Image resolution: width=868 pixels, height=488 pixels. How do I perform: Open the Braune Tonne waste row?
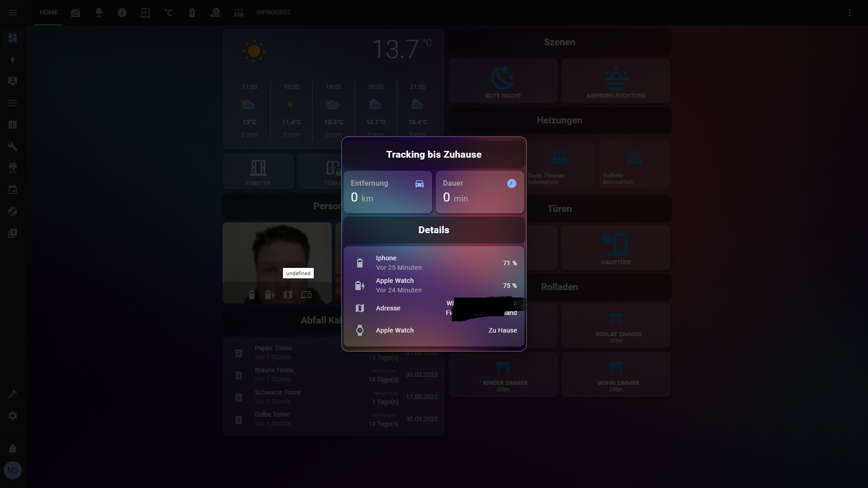click(334, 375)
